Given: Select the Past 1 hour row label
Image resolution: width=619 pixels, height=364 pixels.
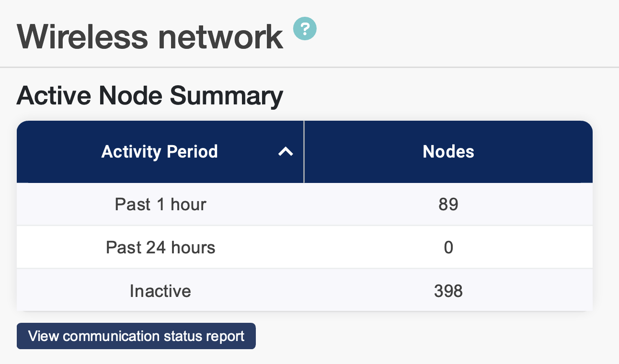Looking at the screenshot, I should coord(160,205).
